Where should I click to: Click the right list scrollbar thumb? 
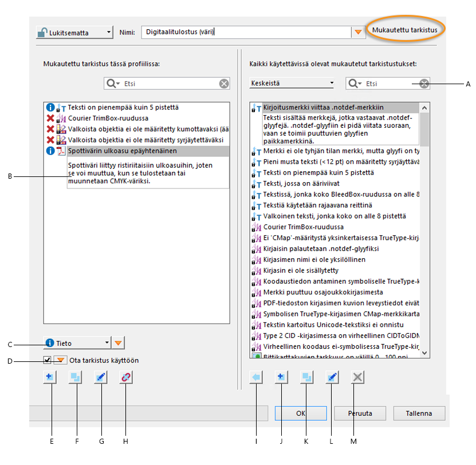point(424,129)
